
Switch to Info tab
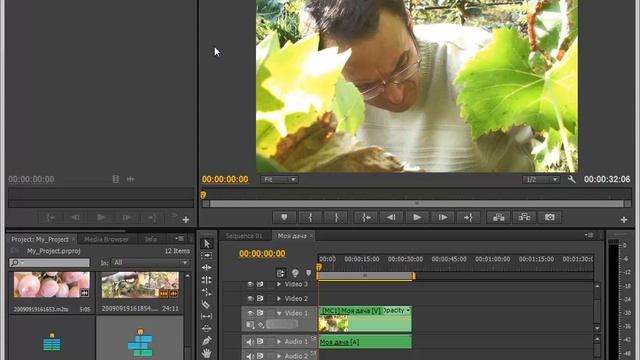coord(151,239)
